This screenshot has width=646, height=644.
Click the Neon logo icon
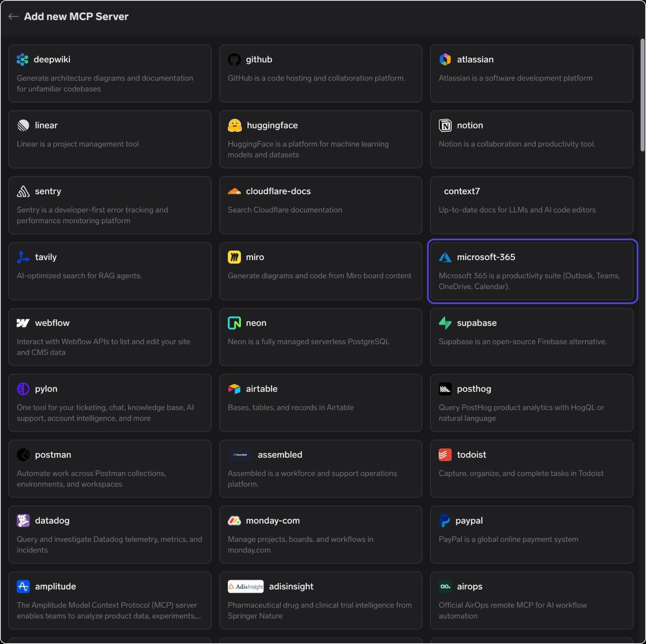tap(234, 323)
